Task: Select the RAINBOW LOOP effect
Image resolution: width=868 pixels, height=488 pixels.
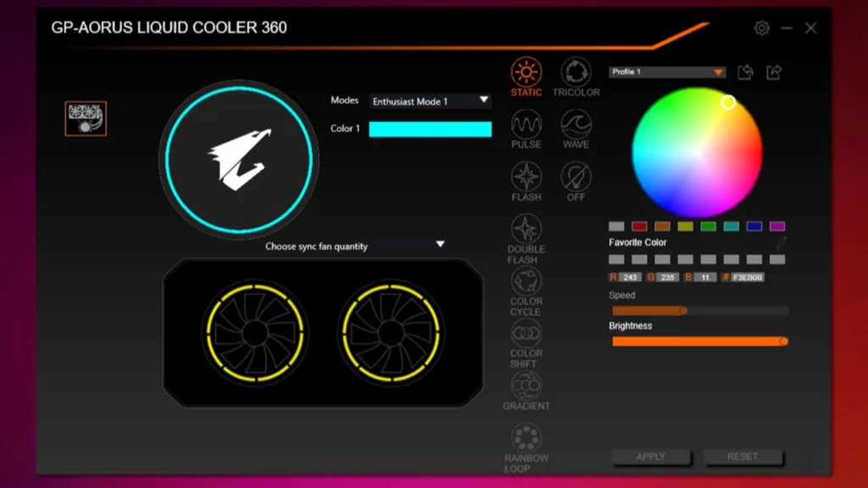Action: click(526, 448)
